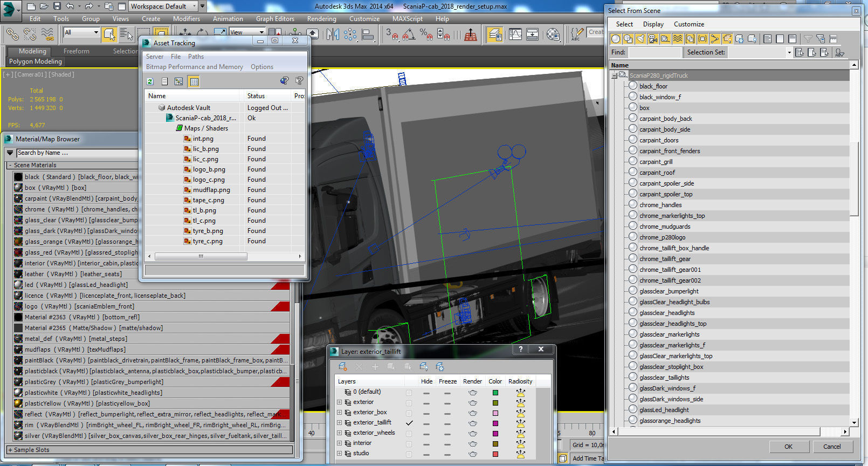Image resolution: width=868 pixels, height=466 pixels.
Task: Click Cancel in Select From Scene
Action: pos(832,447)
